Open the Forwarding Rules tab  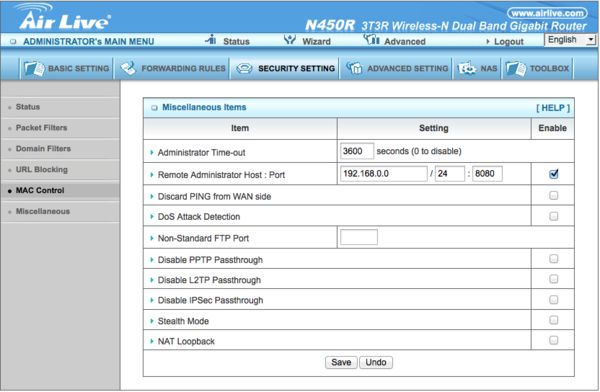pos(172,69)
